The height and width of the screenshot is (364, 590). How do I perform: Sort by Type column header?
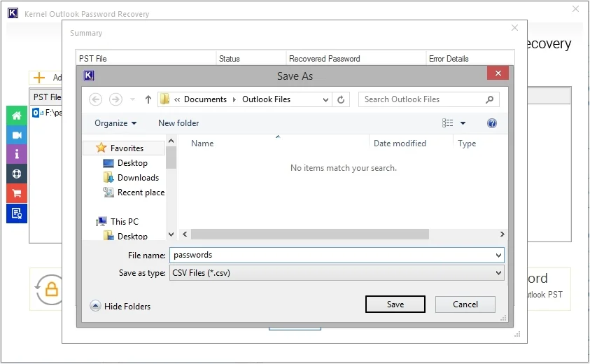(x=467, y=143)
